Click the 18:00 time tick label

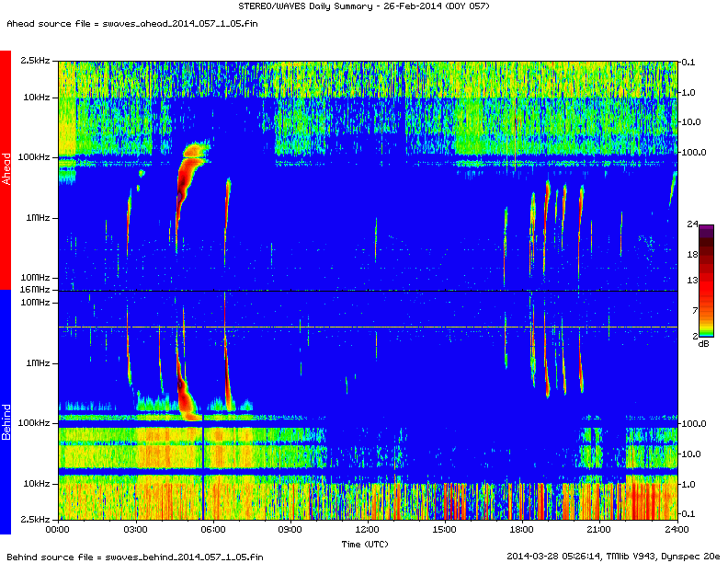pos(522,530)
